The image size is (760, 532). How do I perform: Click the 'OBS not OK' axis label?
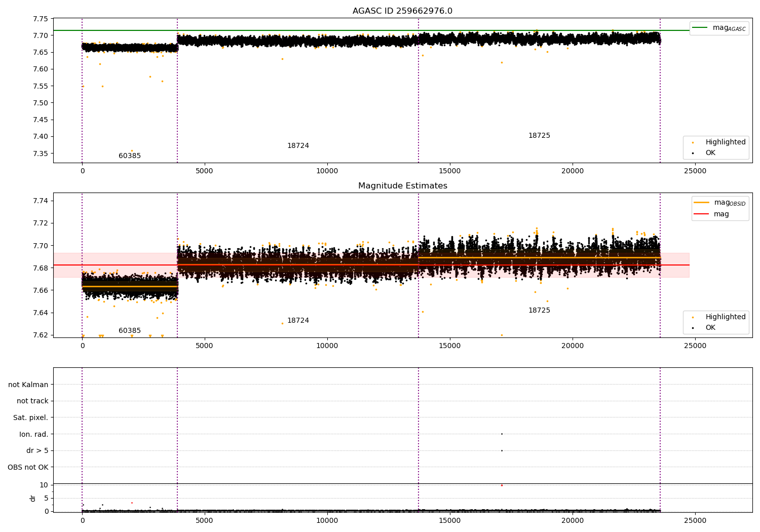pos(28,468)
